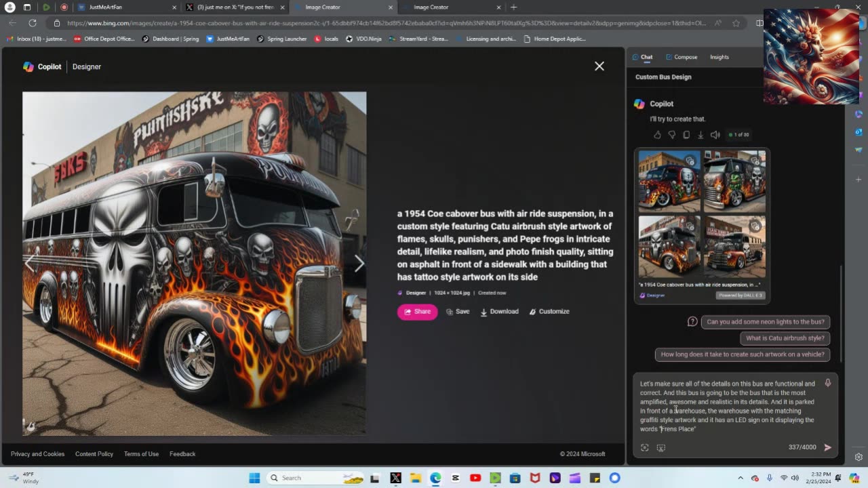Send the chat message with arrow icon

[x=827, y=447]
